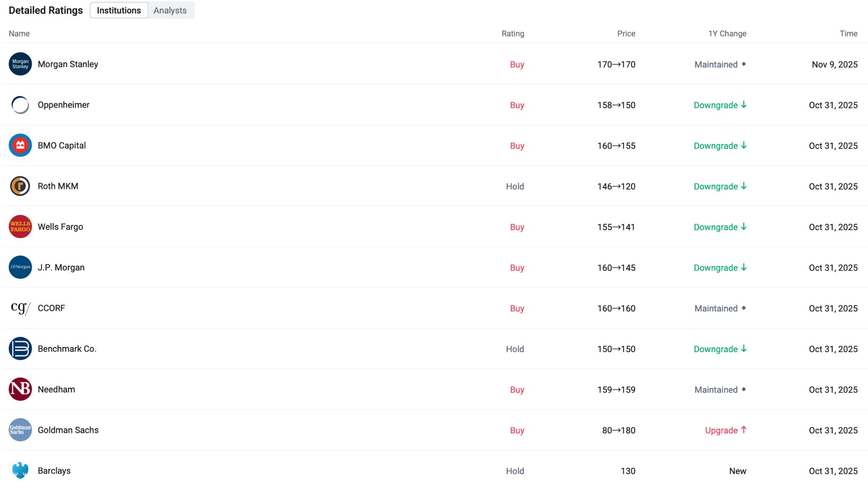Click the upgrade arrow on Goldman Sachs row
The image size is (868, 491).
coord(744,430)
